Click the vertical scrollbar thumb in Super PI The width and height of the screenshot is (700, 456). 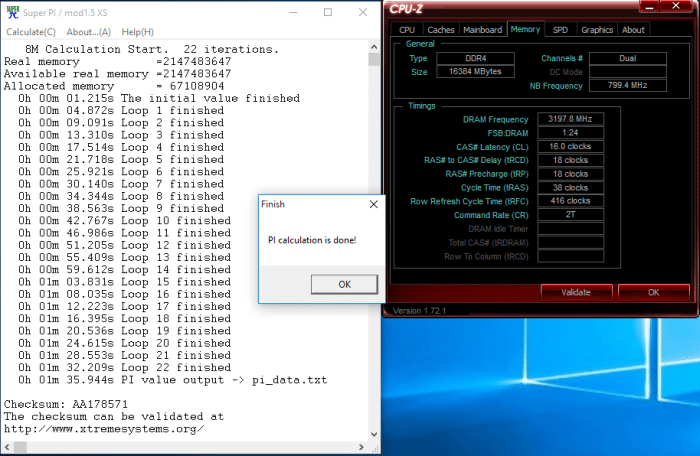point(374,59)
